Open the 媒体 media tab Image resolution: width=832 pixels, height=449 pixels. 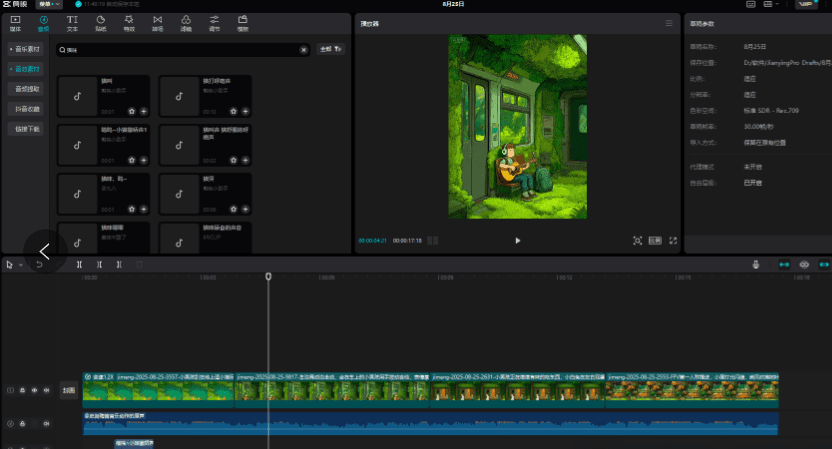(15, 23)
